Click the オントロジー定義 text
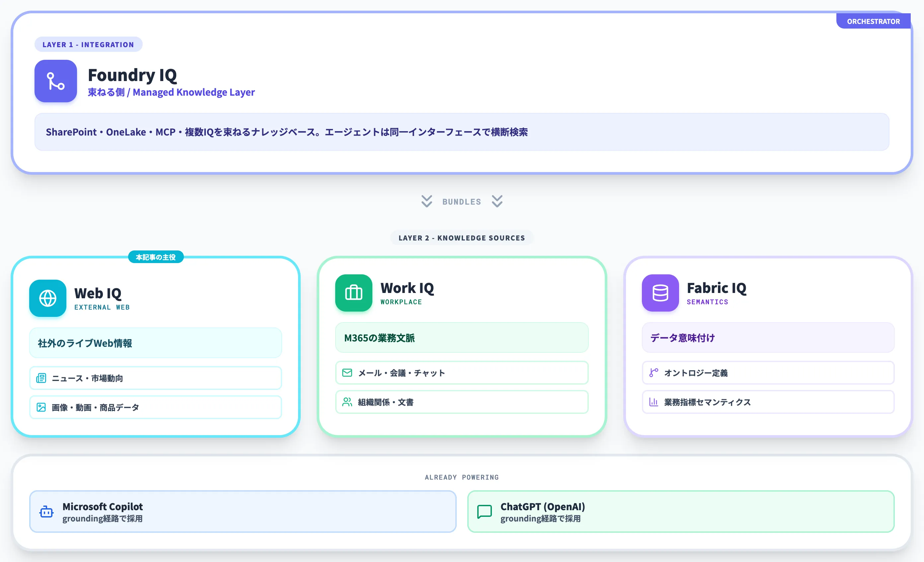This screenshot has height=562, width=924. pos(696,373)
